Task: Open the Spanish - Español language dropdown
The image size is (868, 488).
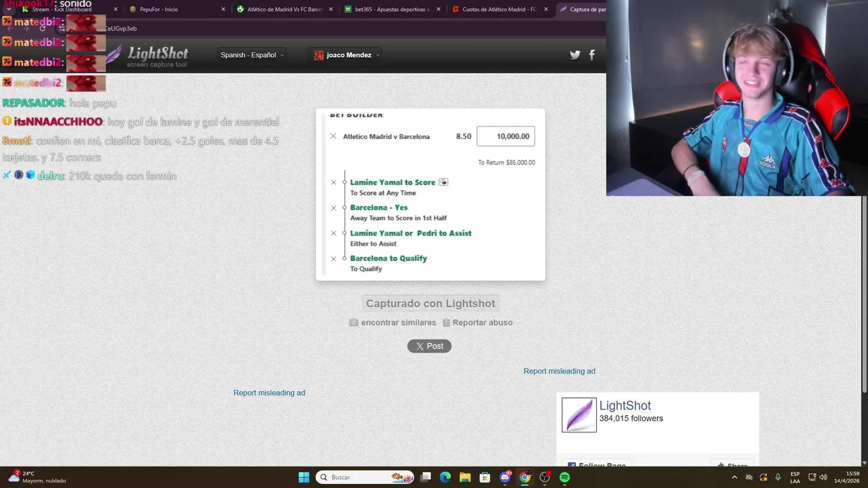Action: click(x=252, y=55)
